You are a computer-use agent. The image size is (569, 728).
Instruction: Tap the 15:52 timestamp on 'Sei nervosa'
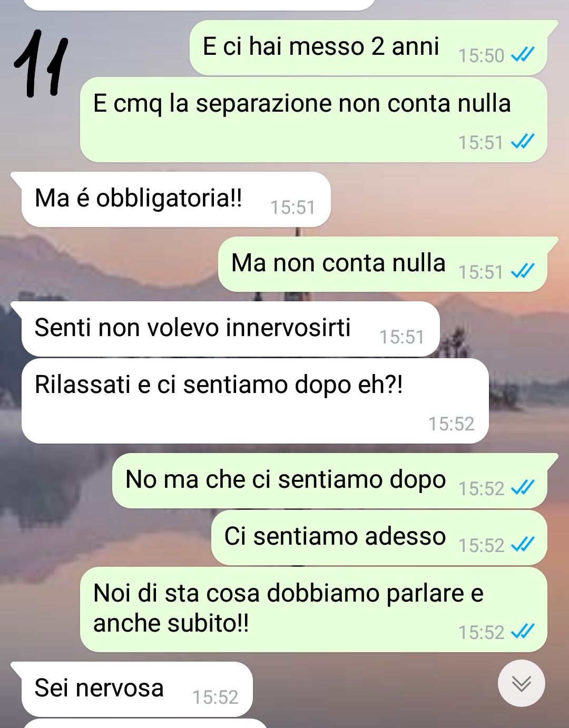pyautogui.click(x=215, y=697)
